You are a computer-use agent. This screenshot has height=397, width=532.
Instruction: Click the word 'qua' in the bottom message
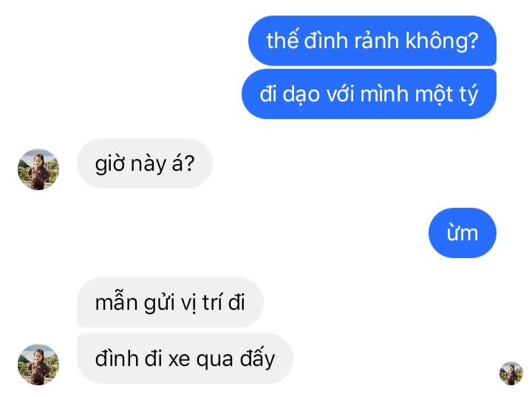click(215, 361)
